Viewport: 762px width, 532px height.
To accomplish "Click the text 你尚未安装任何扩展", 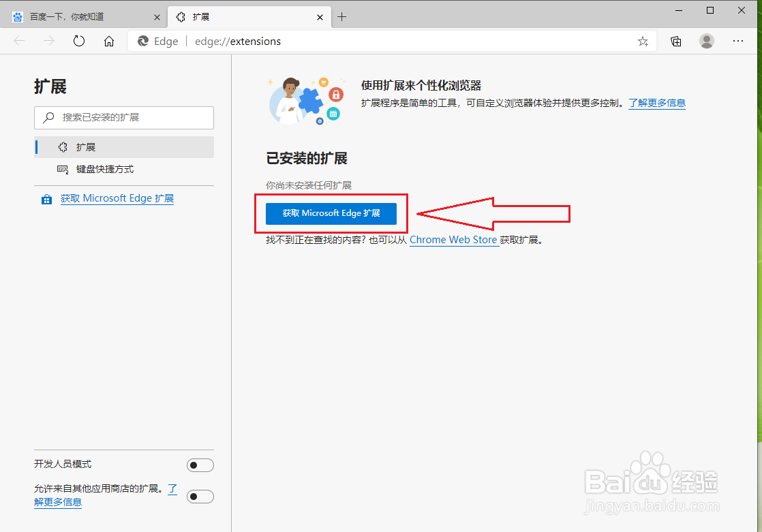I will click(x=309, y=185).
